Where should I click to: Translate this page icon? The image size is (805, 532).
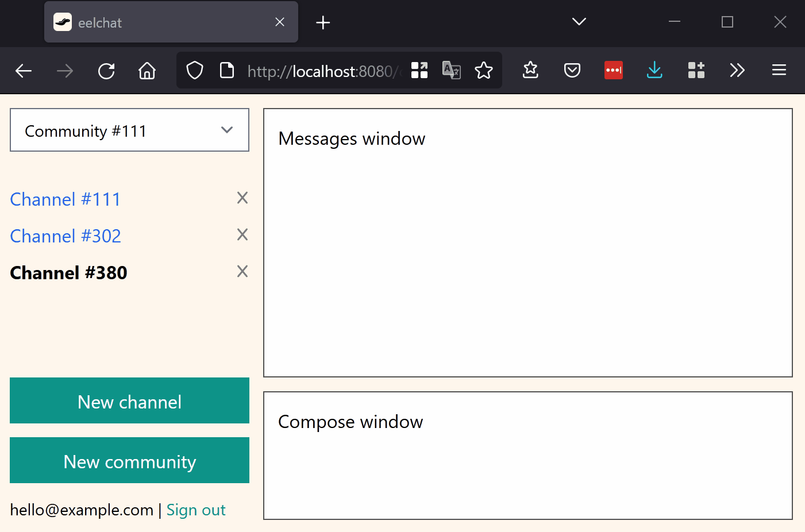(x=452, y=70)
